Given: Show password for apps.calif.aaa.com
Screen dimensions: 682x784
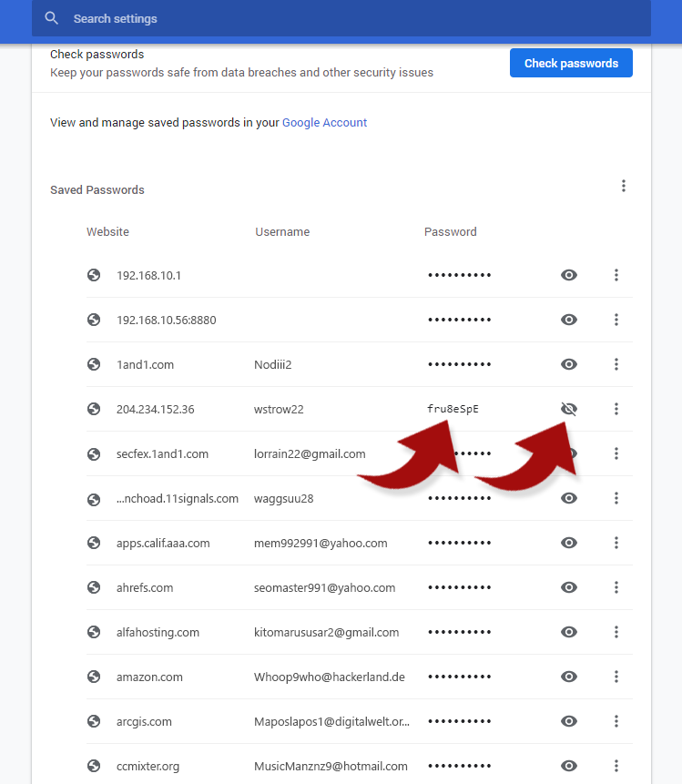Looking at the screenshot, I should pyautogui.click(x=569, y=543).
